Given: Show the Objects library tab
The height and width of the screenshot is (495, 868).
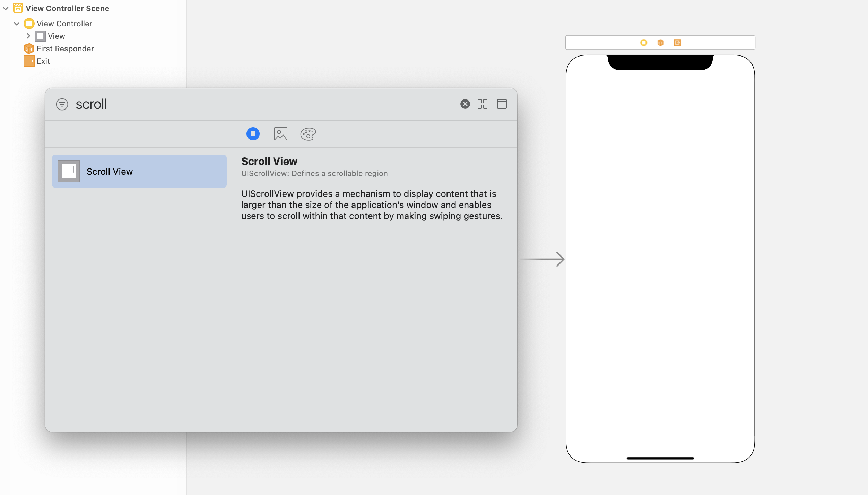Looking at the screenshot, I should [x=253, y=134].
